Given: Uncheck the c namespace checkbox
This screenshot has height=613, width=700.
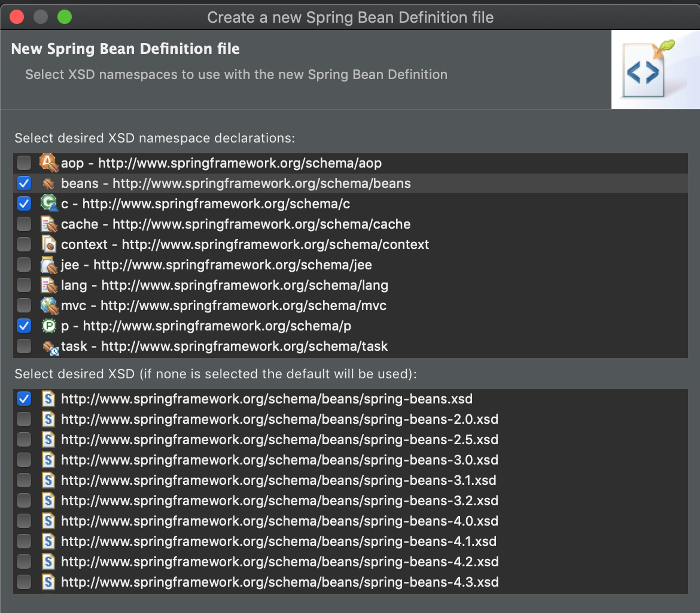Looking at the screenshot, I should click(24, 204).
